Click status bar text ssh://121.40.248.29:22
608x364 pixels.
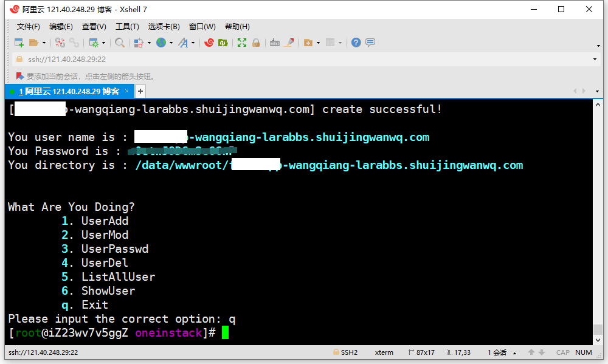click(43, 352)
